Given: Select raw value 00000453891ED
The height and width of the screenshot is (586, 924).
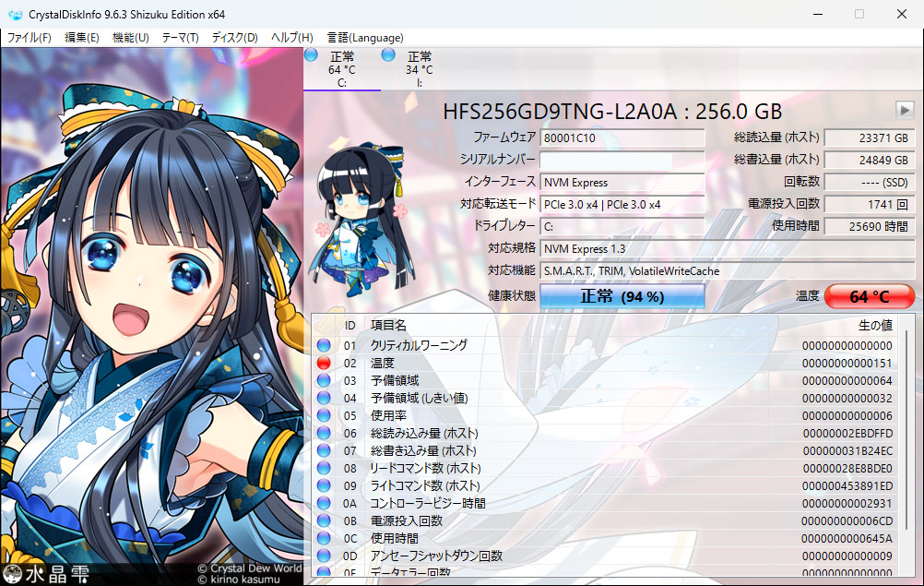Looking at the screenshot, I should 847,485.
